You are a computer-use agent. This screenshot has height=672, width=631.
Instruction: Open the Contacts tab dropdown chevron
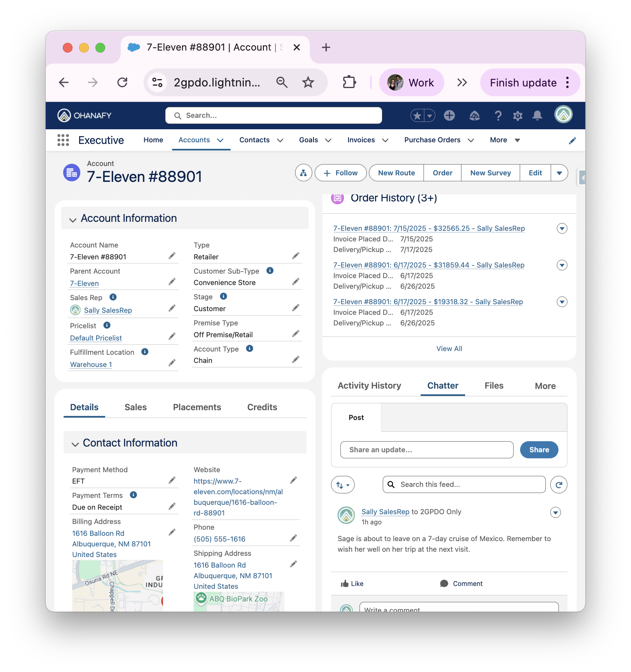click(x=280, y=140)
